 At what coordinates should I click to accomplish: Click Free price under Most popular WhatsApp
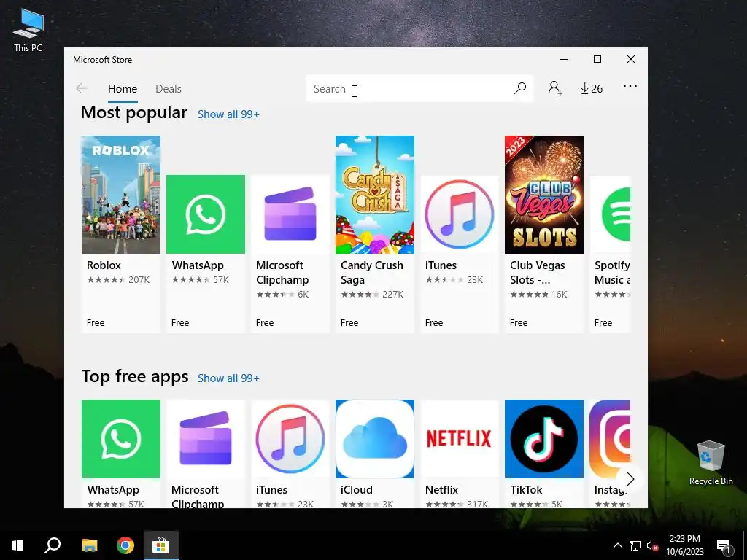180,322
